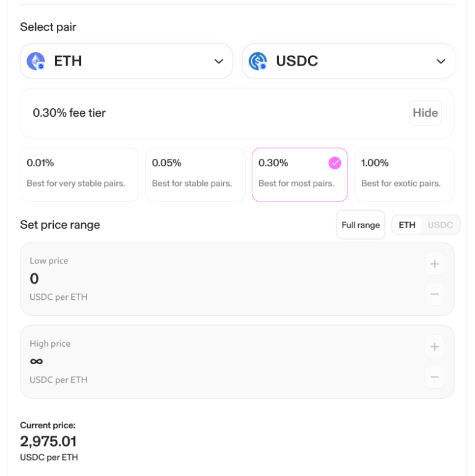475x476 pixels.
Task: Click the USDC token logo icon
Action: click(x=257, y=61)
